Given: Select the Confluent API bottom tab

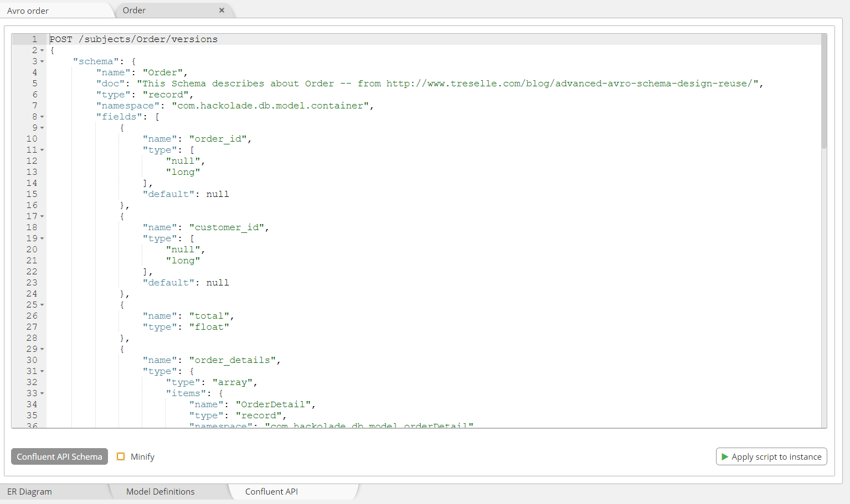Looking at the screenshot, I should [271, 491].
